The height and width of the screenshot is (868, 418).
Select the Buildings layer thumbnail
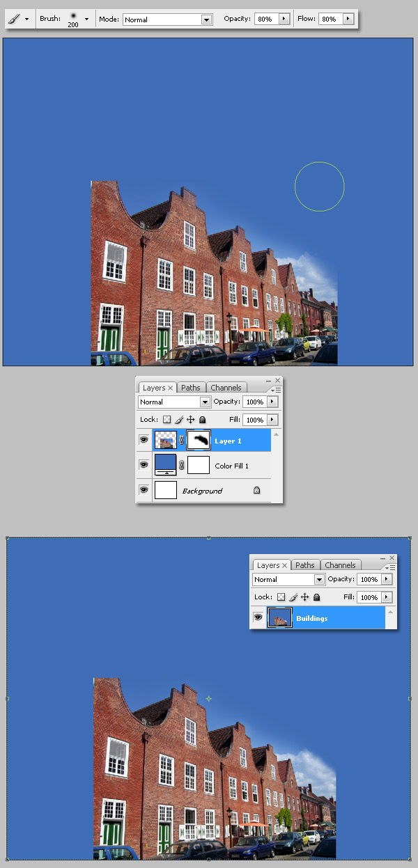click(280, 618)
